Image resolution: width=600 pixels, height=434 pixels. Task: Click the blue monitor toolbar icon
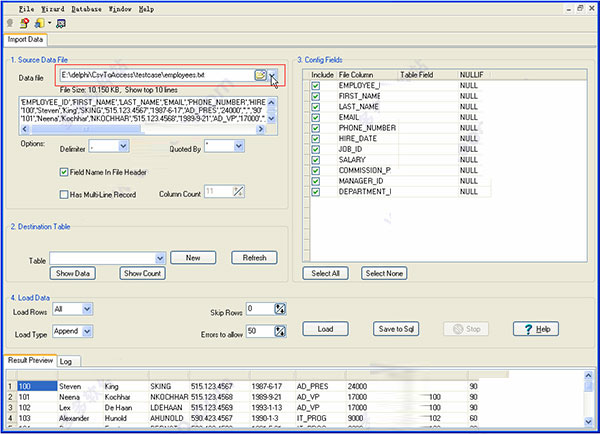coord(61,23)
